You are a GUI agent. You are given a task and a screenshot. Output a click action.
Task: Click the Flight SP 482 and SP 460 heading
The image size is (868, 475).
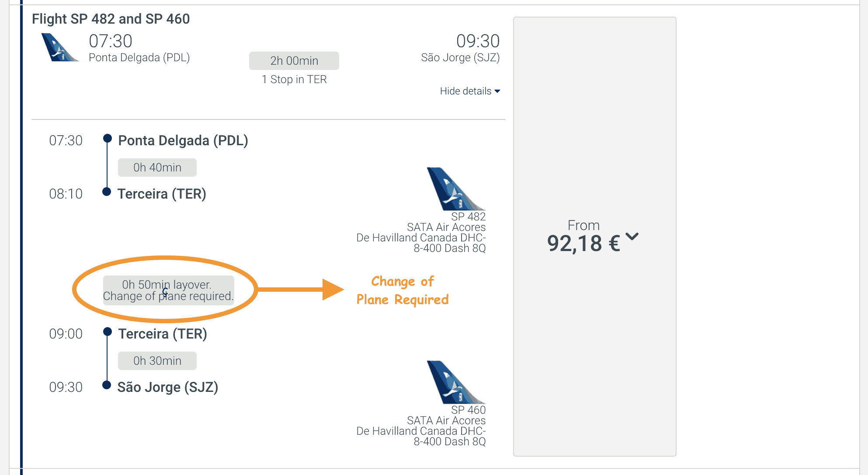coord(111,19)
